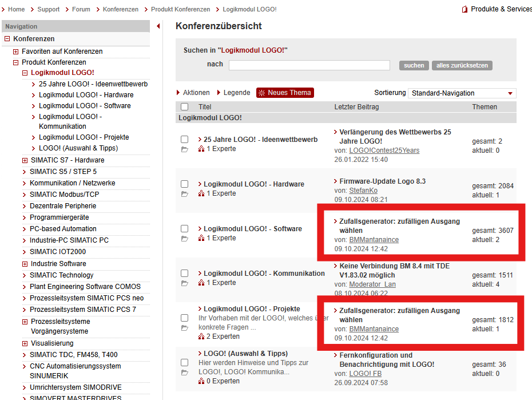Open Keine Verbindung BM 8.4 mit TDE post
The height and width of the screenshot is (400, 532).
click(x=394, y=271)
